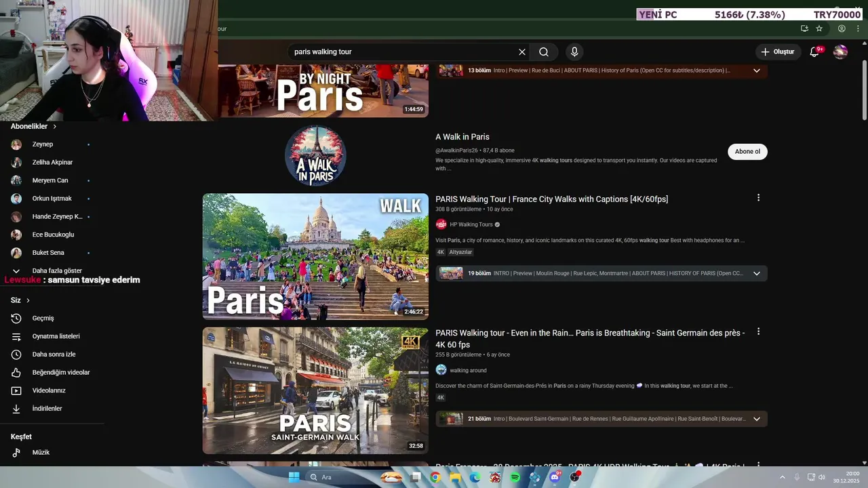The image size is (868, 488).
Task: Go to the 'walking around' channel
Action: tap(468, 370)
